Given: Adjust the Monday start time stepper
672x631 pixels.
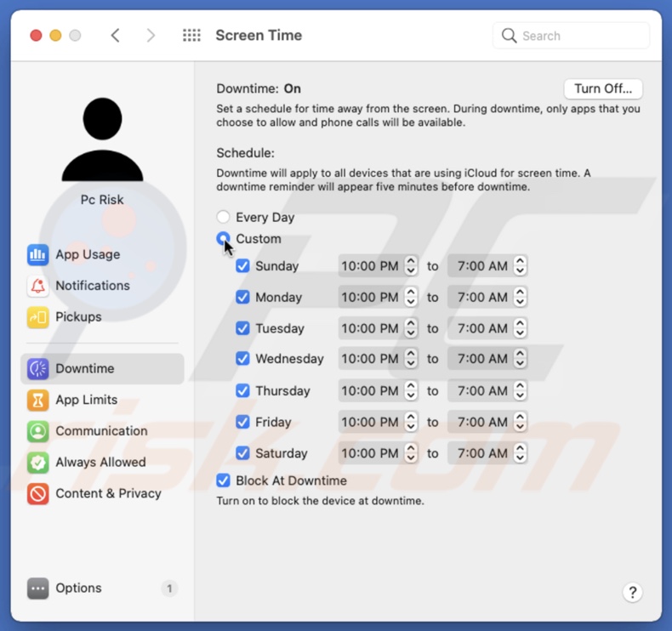Looking at the screenshot, I should point(411,298).
